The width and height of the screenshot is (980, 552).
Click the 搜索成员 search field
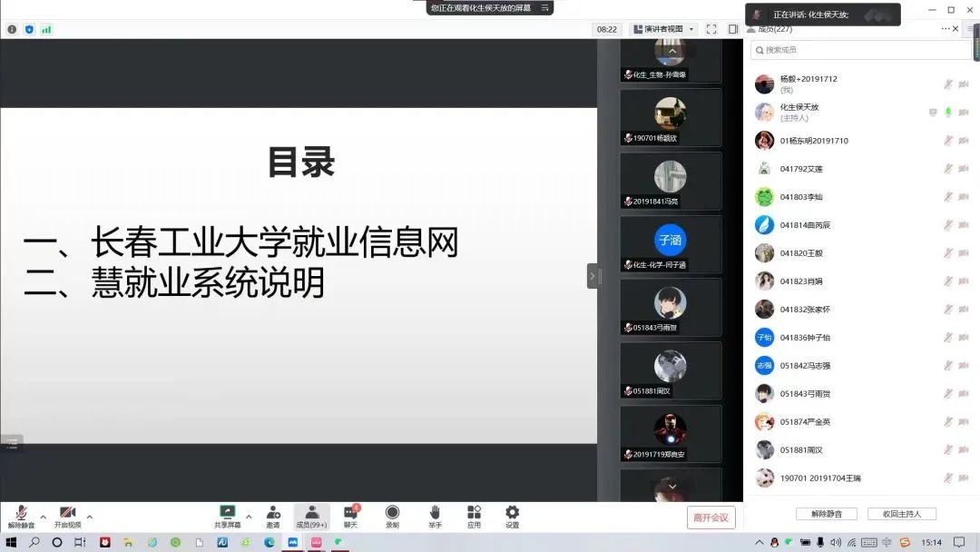click(857, 50)
